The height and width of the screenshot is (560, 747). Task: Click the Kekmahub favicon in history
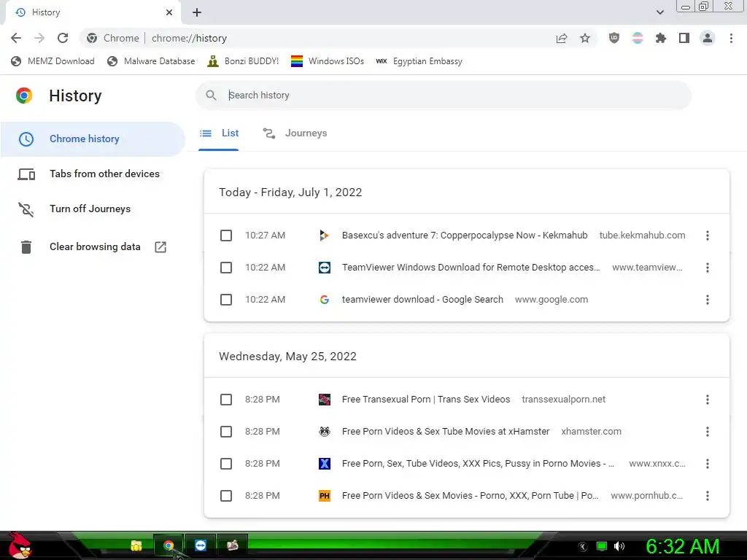325,236
